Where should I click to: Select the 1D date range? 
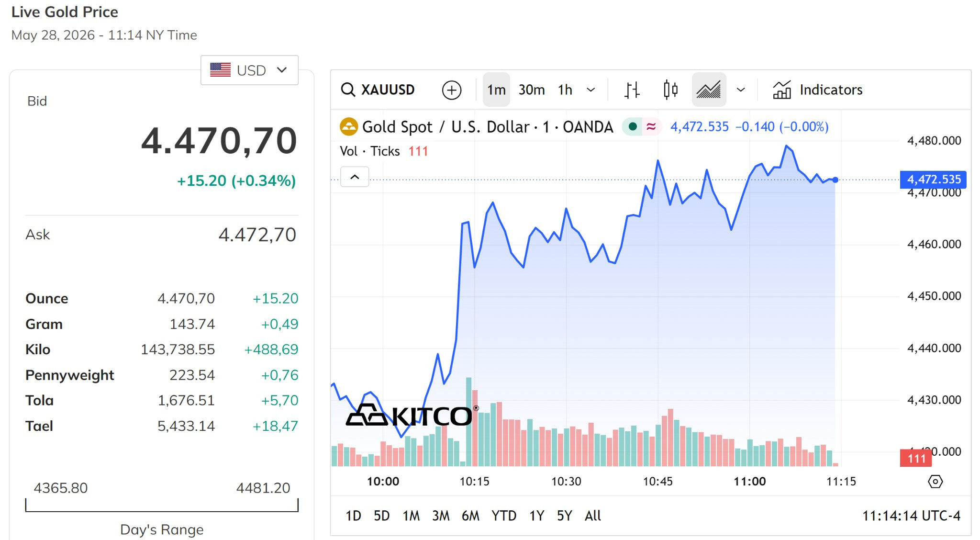pyautogui.click(x=353, y=516)
